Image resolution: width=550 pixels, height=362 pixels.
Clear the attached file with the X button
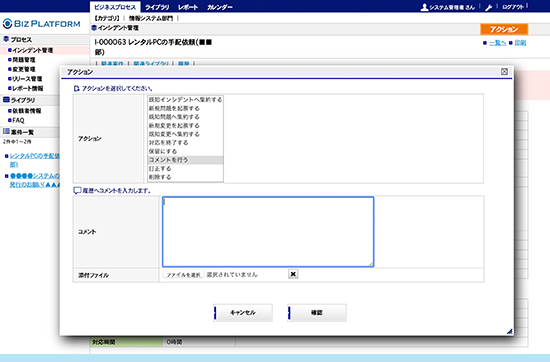coord(293,274)
